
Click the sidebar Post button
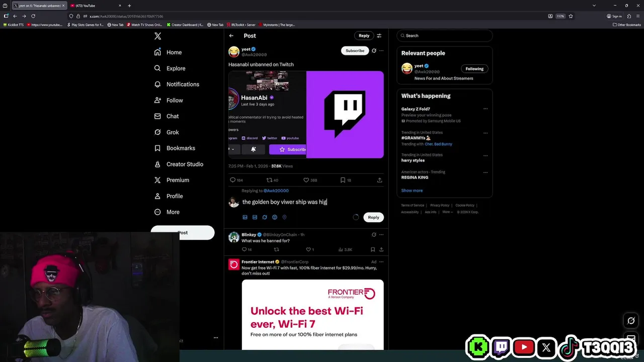(x=183, y=233)
